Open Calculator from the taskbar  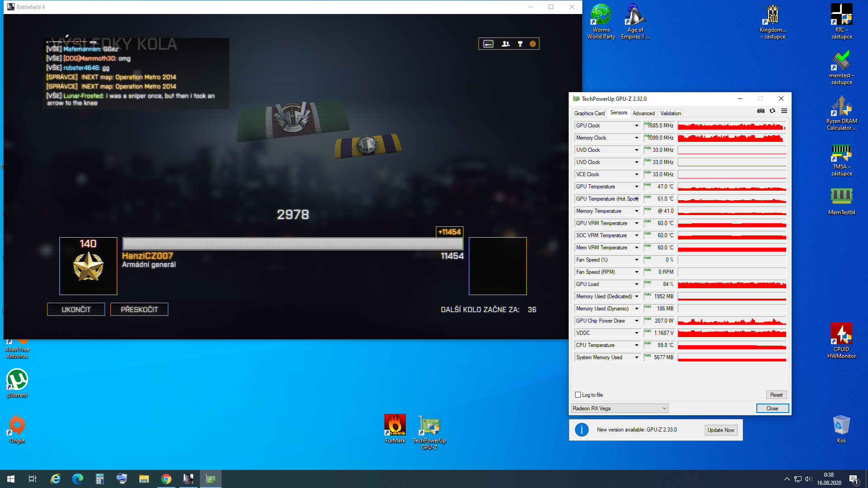click(100, 479)
